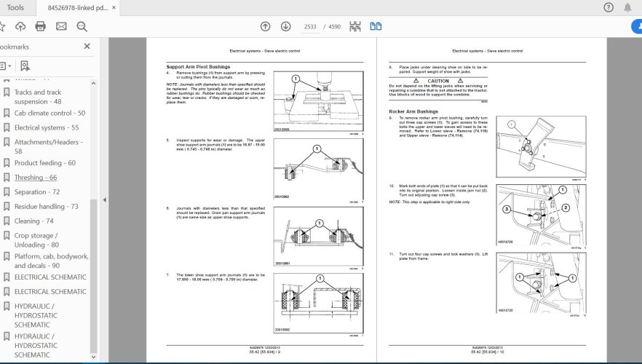Open the Help question mark icon
Image resolution: width=642 pixels, height=364 pixels.
[609, 7]
